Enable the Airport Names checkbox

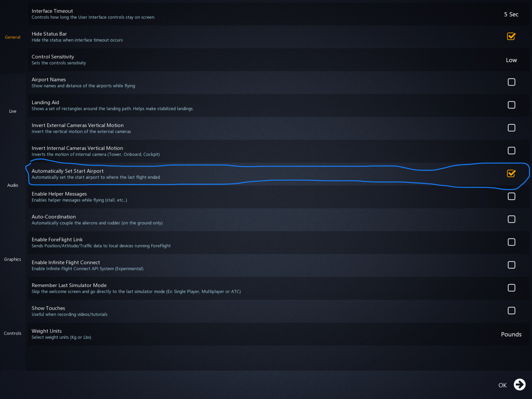511,82
